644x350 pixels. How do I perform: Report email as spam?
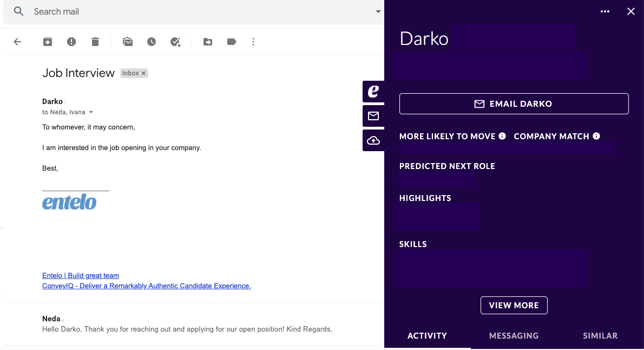71,42
